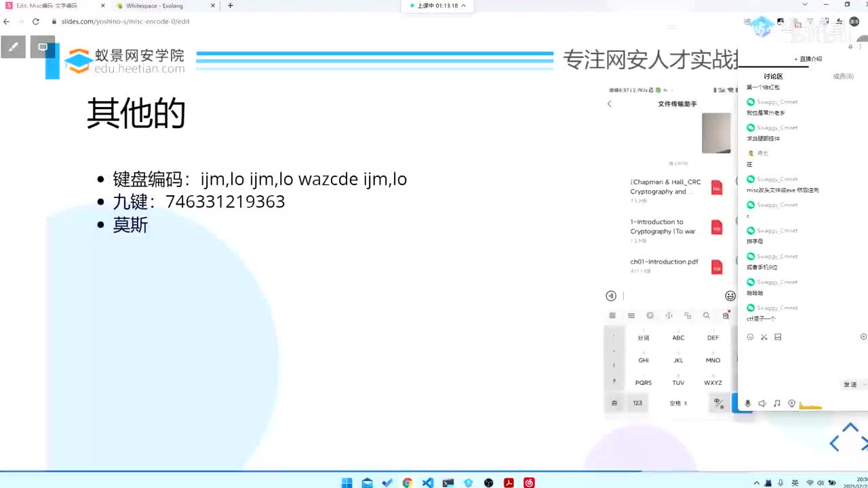Toggle the speaker volume icon
The image size is (868, 488).
pyautogui.click(x=762, y=403)
